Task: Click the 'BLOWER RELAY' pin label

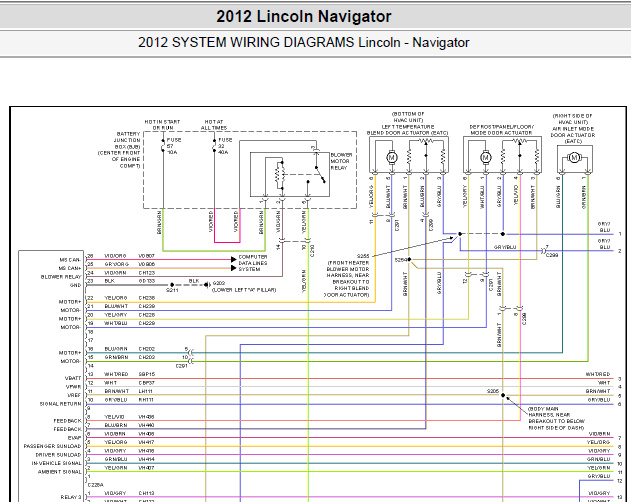Action: coord(61,277)
